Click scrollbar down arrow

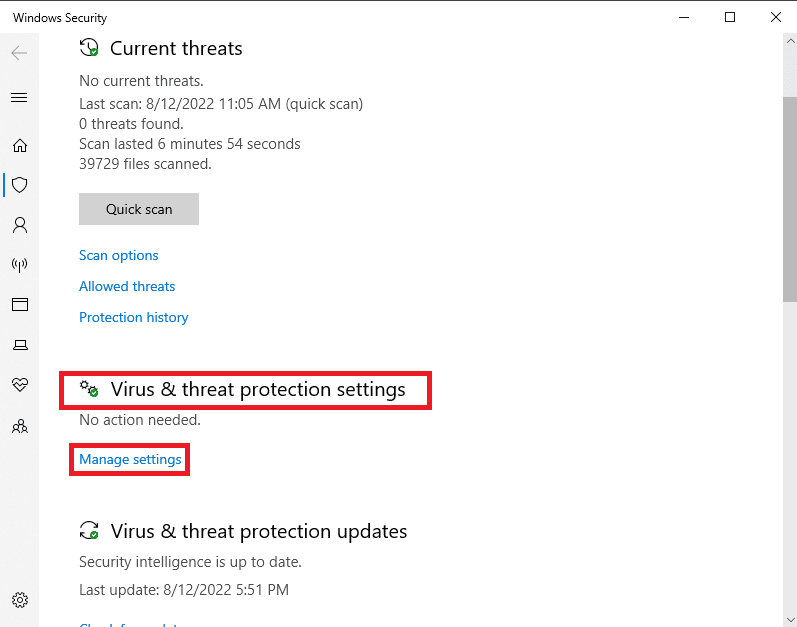[790, 619]
